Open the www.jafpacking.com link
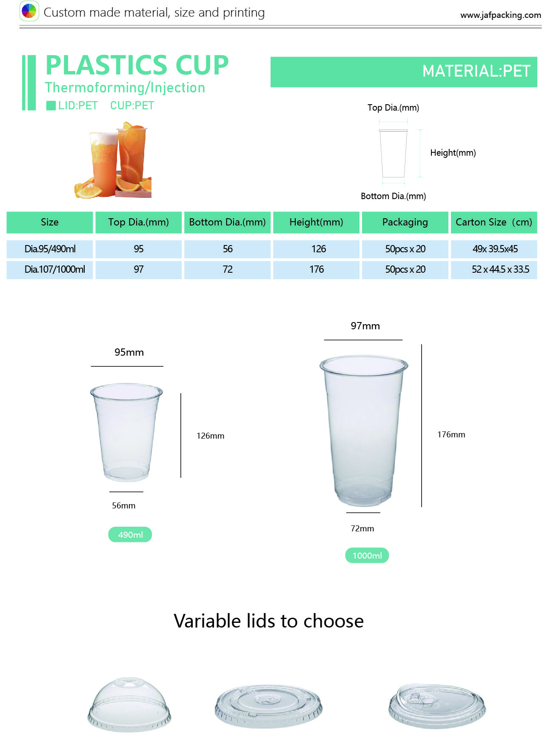The width and height of the screenshot is (542, 756). pyautogui.click(x=500, y=15)
